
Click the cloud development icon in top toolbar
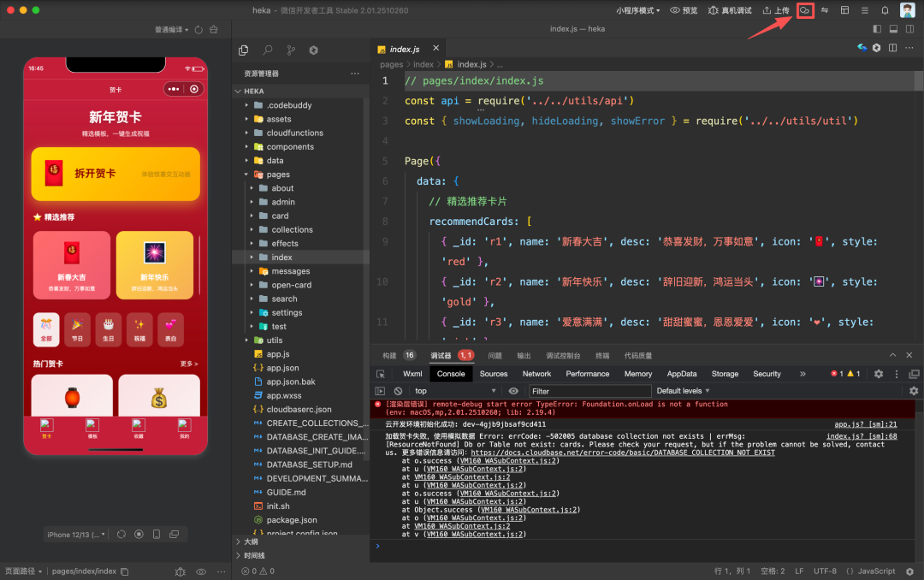[805, 10]
